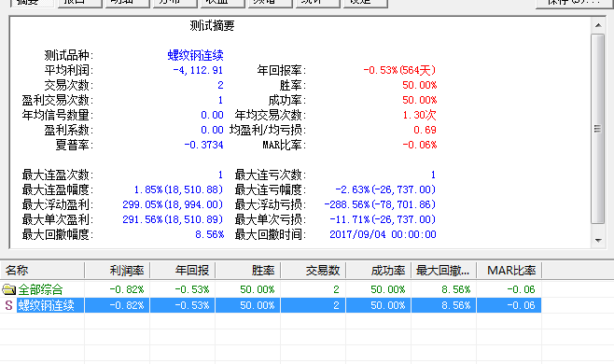
Task: Click the summary scrollbar down arrow
Action: click(x=598, y=240)
